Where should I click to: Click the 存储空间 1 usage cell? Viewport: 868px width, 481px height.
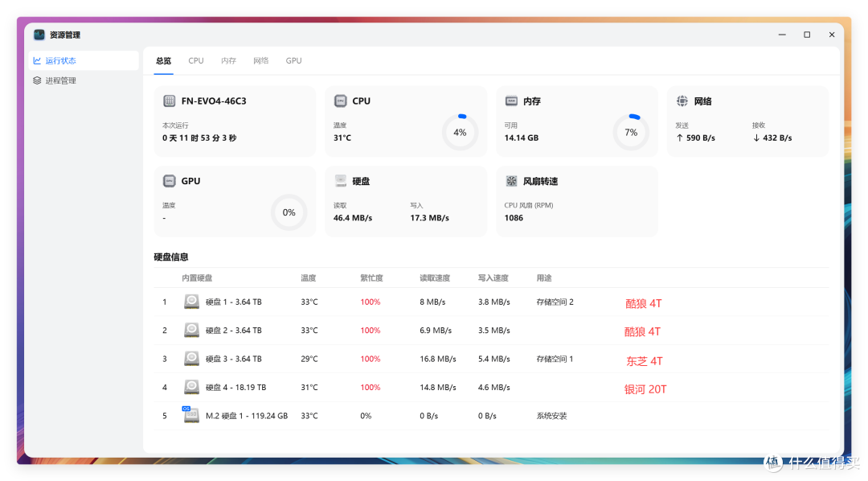tap(555, 359)
